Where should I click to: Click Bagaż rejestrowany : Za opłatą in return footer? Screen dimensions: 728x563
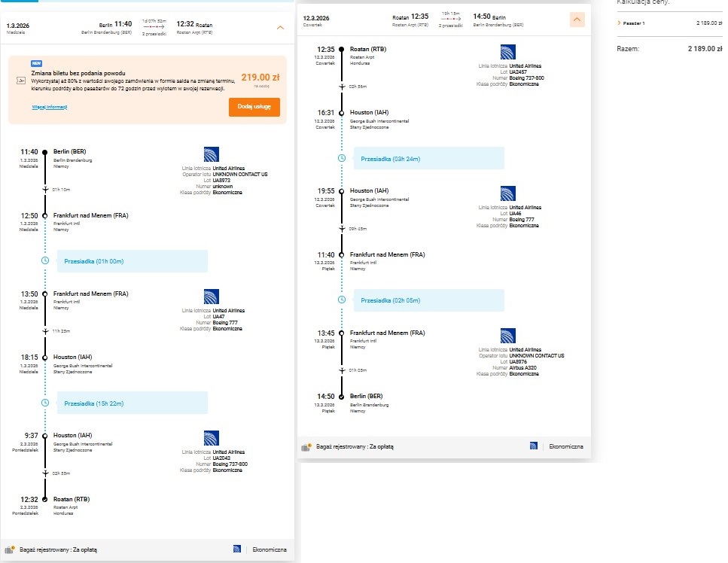click(355, 447)
